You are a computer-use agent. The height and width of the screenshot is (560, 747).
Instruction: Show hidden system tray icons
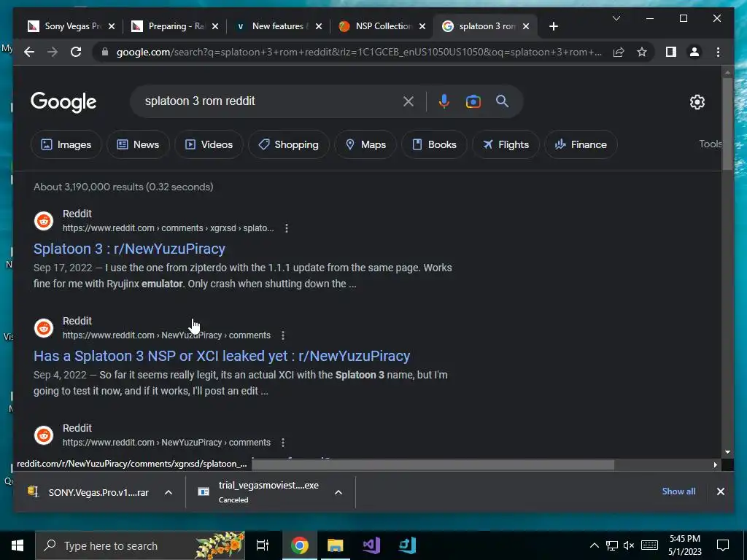click(x=594, y=545)
